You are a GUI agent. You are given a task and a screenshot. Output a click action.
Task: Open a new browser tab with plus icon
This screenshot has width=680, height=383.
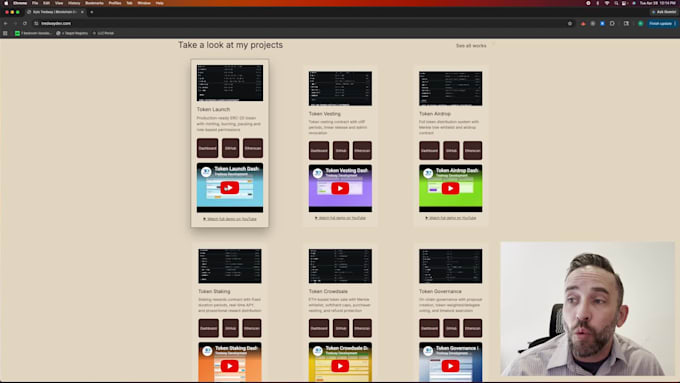point(92,12)
